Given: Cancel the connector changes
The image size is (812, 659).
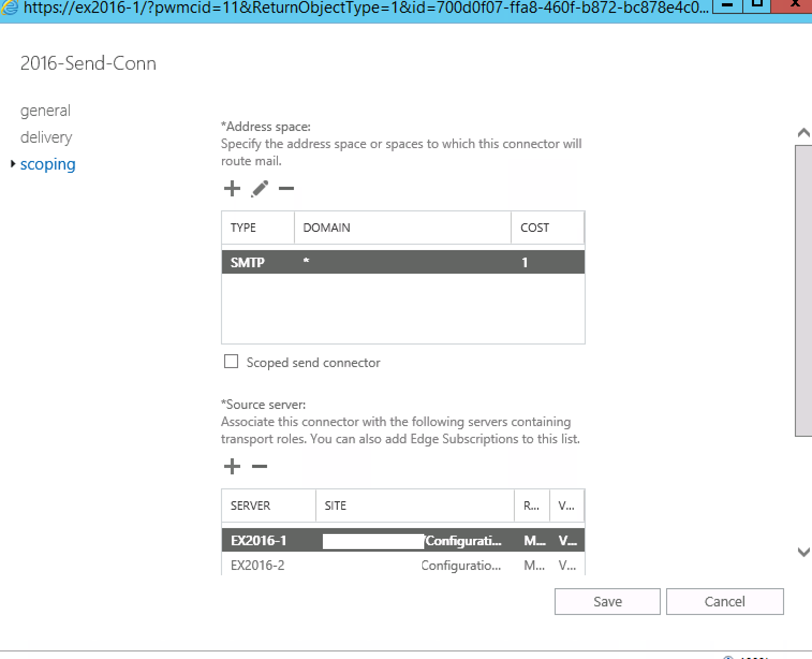Looking at the screenshot, I should point(725,601).
